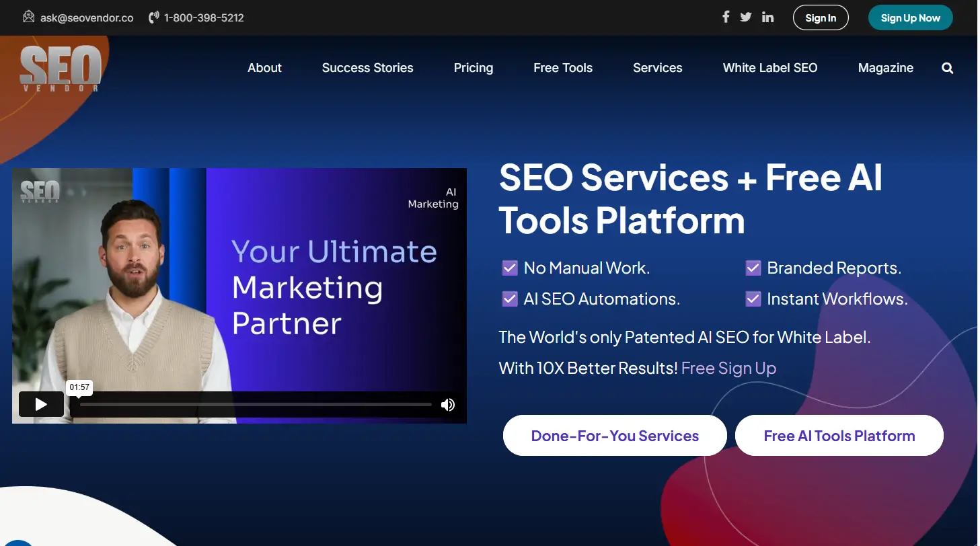Click the Instant Workflows checkmark
The height and width of the screenshot is (546, 980).
753,299
